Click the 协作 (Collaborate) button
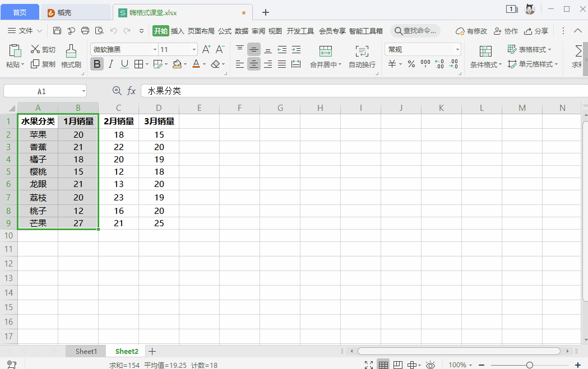588x369 pixels. 506,31
